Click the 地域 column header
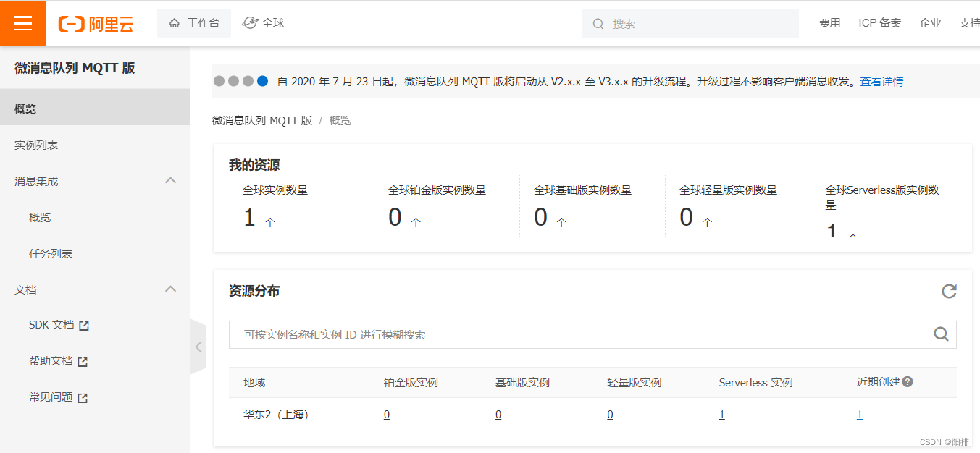The width and height of the screenshot is (980, 453). click(x=254, y=382)
